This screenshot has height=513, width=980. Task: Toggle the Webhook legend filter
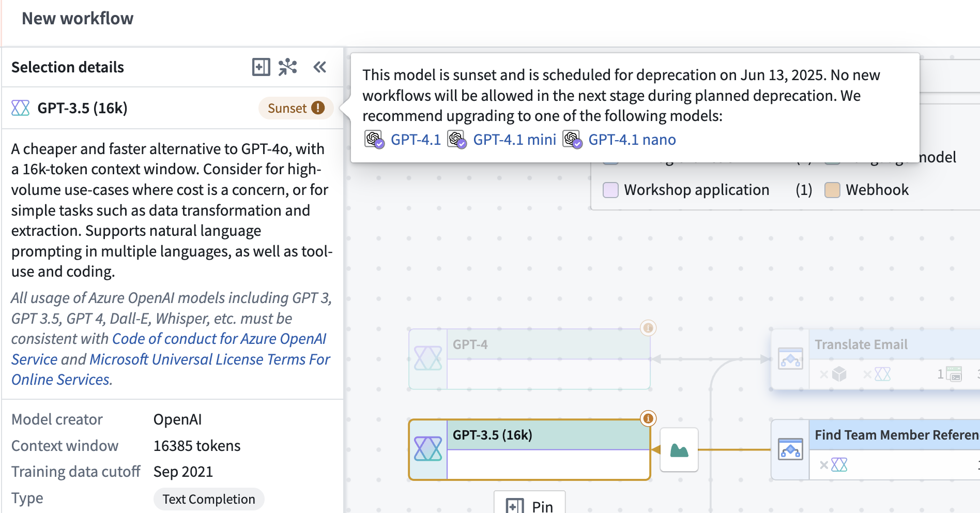[877, 190]
